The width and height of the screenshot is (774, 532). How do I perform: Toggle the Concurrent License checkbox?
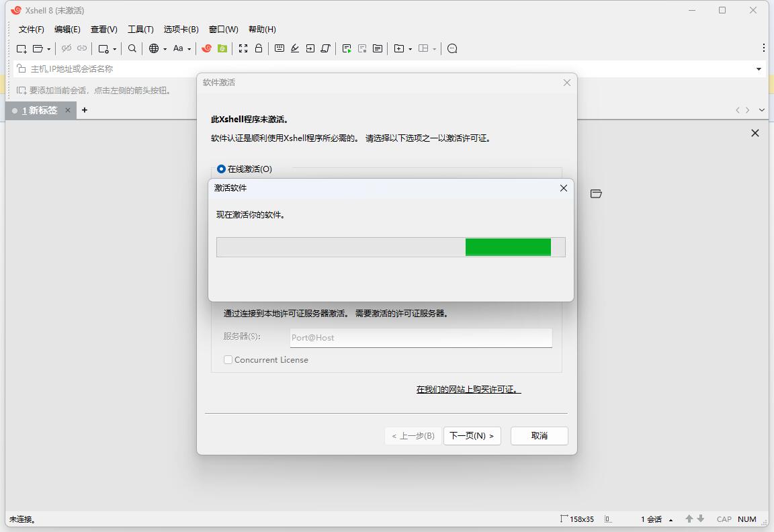pos(228,360)
